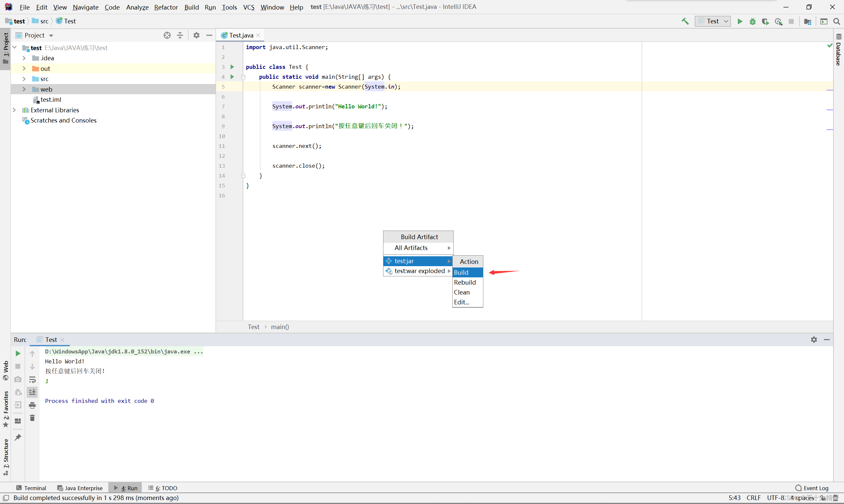Screen dimensions: 844x504
Task: Click run gutter arrow beside main method
Action: pos(232,77)
